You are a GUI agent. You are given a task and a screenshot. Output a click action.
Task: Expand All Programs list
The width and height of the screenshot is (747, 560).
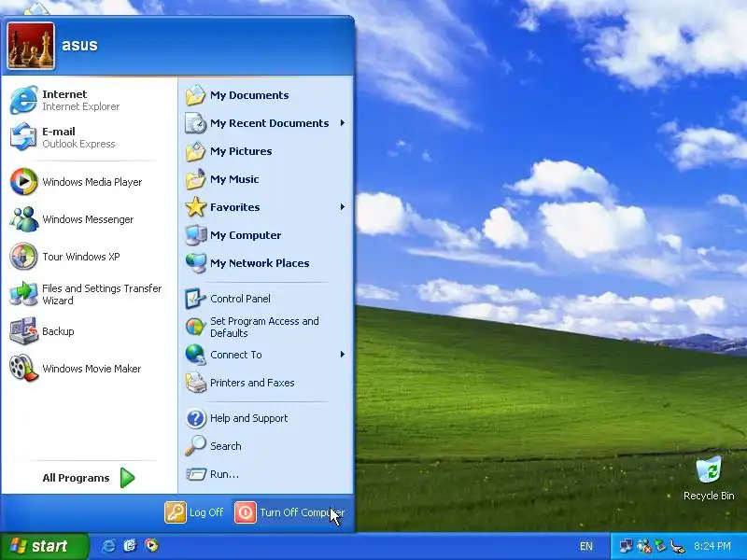[89, 478]
